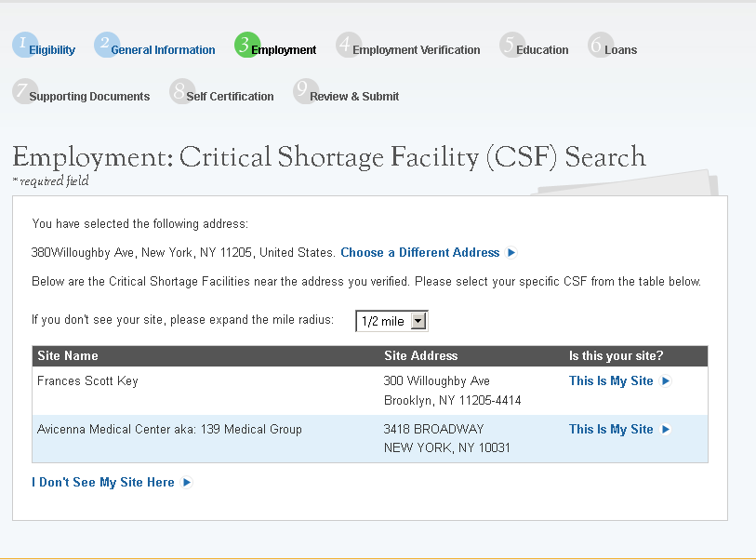The height and width of the screenshot is (560, 756).
Task: Switch to the Education step
Action: point(542,50)
